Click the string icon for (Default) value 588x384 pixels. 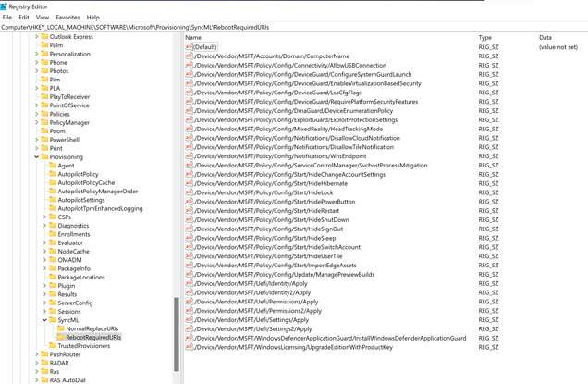(189, 47)
